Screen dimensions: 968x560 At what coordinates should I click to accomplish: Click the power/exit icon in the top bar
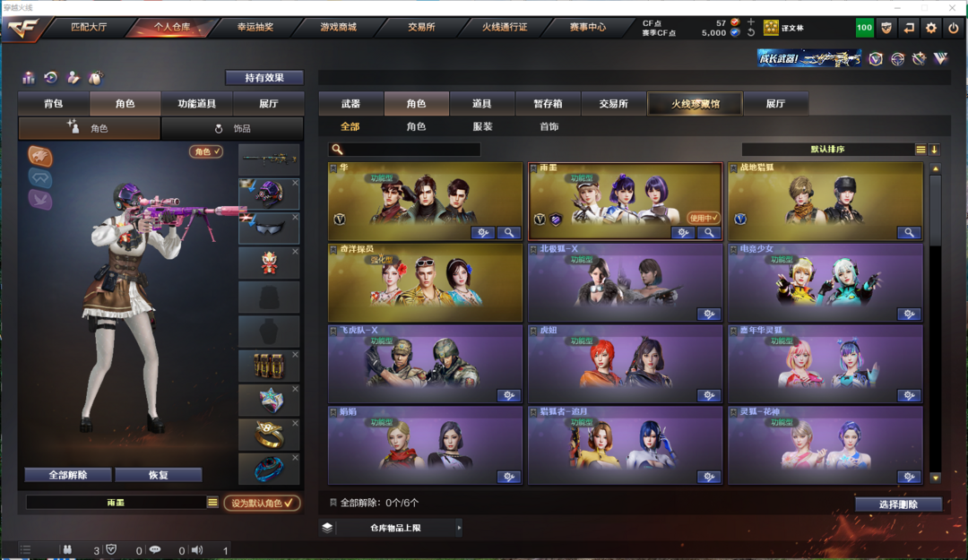pos(953,28)
